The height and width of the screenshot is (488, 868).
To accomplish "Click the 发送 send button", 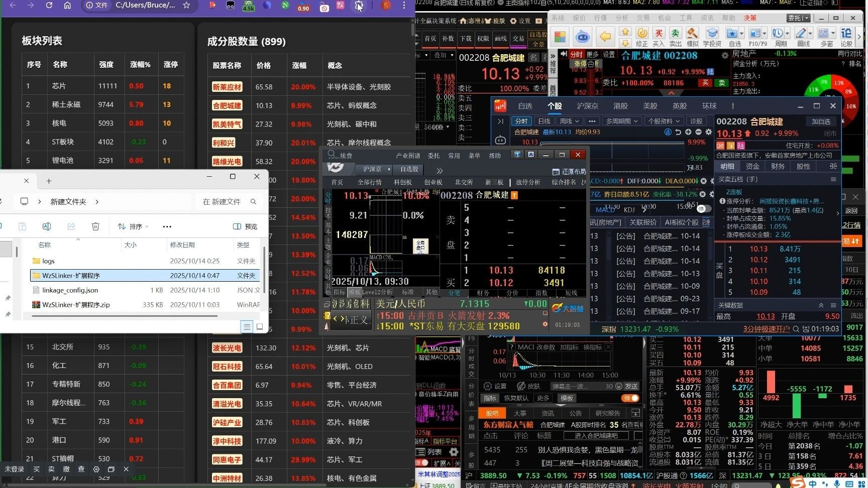I will (x=631, y=386).
